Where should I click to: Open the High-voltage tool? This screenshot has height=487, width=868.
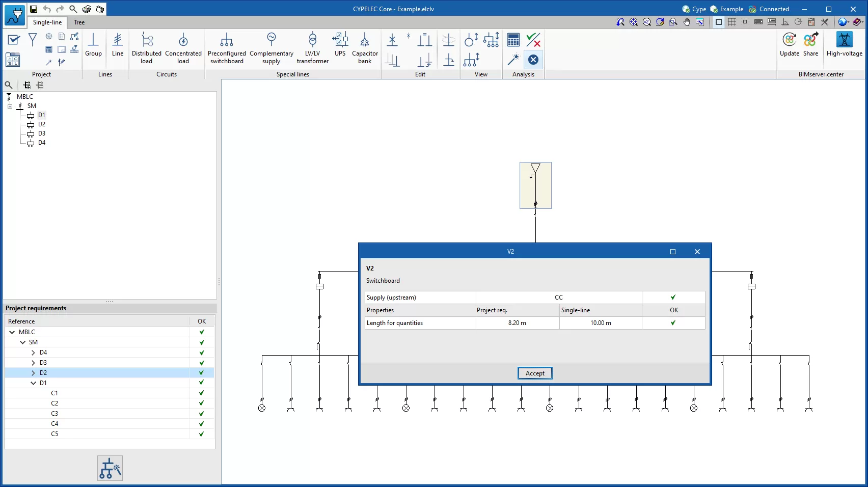tap(844, 45)
